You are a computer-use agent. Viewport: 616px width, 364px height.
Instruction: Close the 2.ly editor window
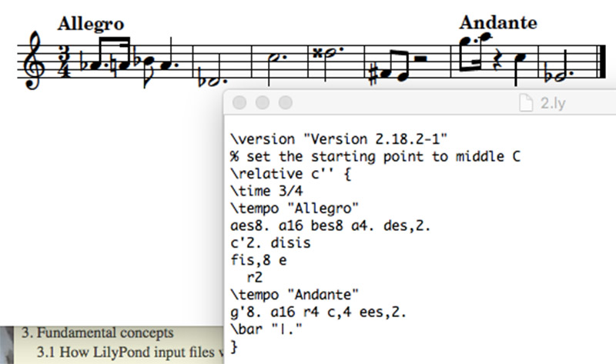(x=239, y=102)
